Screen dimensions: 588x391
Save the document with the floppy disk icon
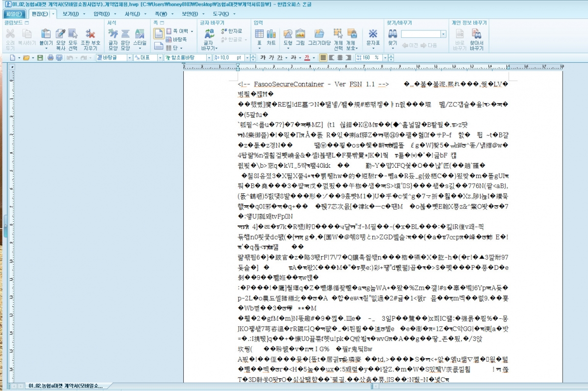(x=40, y=58)
